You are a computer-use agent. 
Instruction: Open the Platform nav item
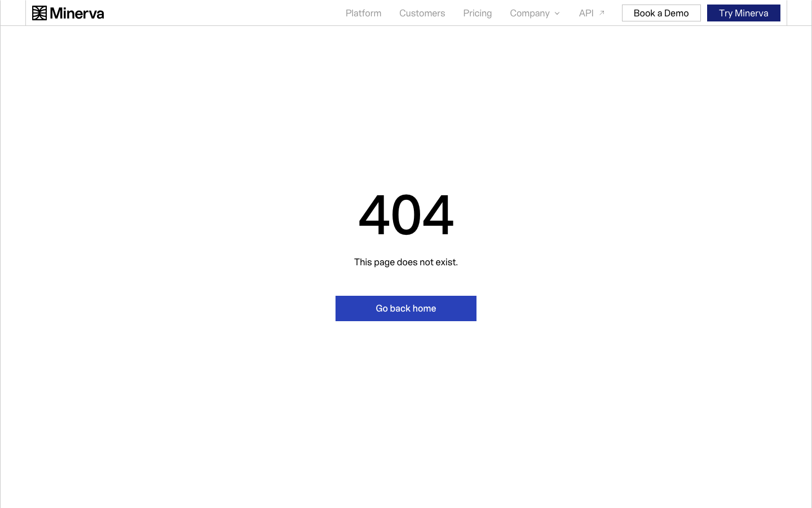pyautogui.click(x=363, y=13)
